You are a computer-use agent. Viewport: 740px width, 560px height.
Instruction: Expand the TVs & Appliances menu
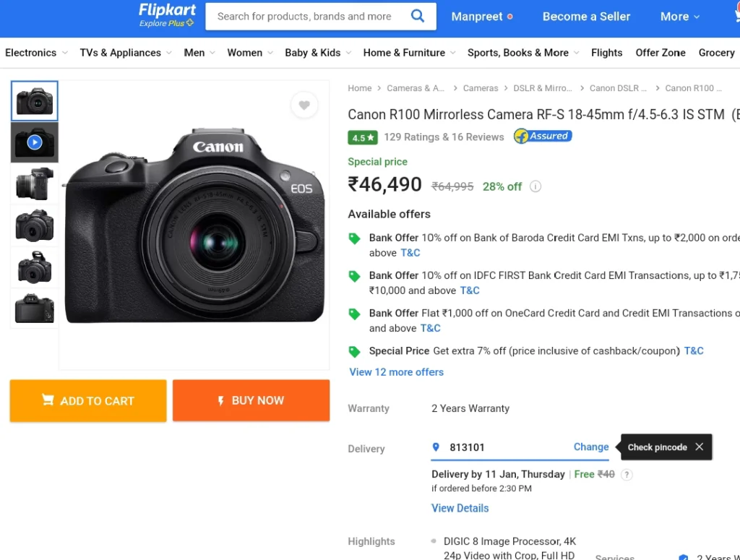coord(126,53)
